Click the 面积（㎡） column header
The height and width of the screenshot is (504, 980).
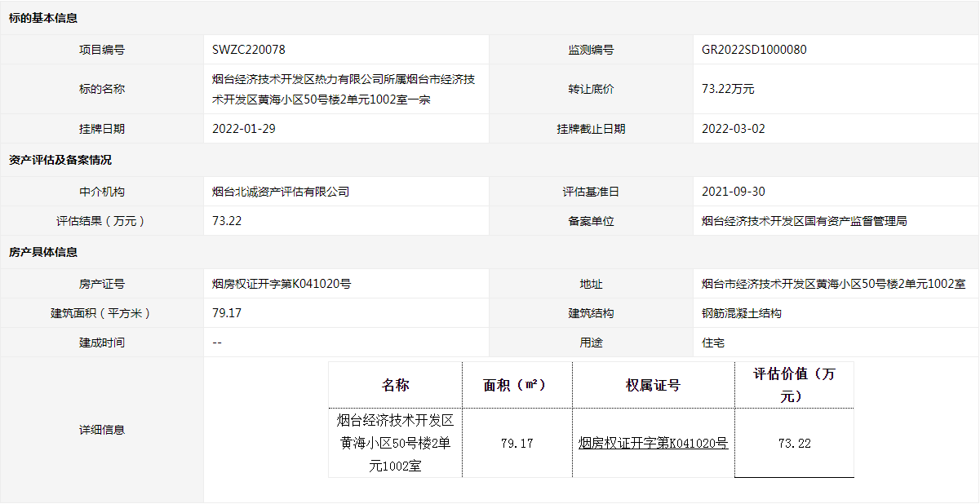tap(517, 385)
